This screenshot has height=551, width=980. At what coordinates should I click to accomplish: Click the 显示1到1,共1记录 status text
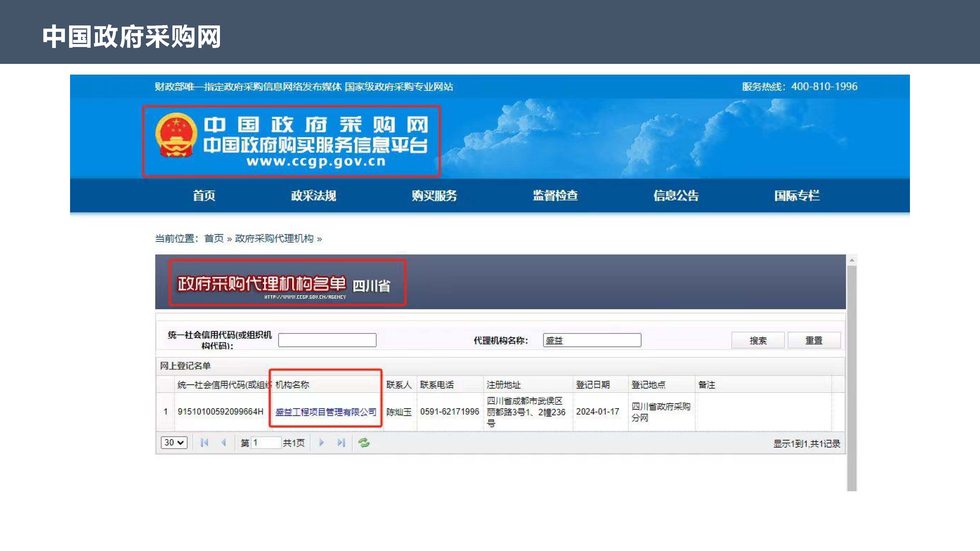point(807,443)
